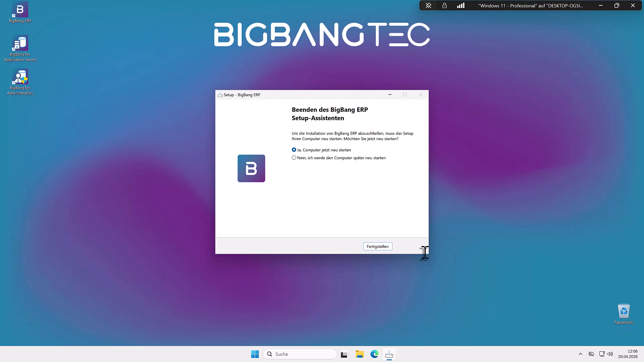
Task: Minimize the Setup - BigBang ERP window
Action: tap(390, 95)
